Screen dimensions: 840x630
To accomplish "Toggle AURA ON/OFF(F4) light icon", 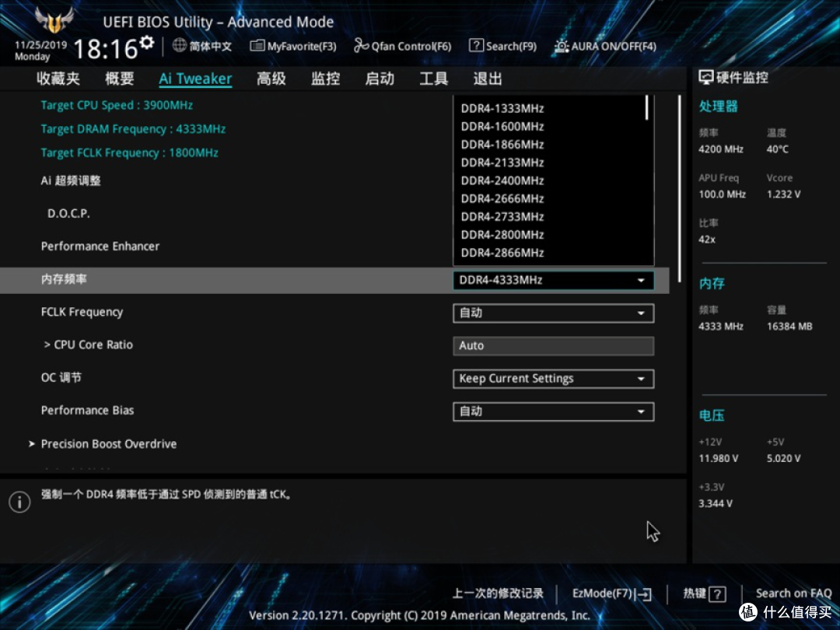I will pos(562,46).
